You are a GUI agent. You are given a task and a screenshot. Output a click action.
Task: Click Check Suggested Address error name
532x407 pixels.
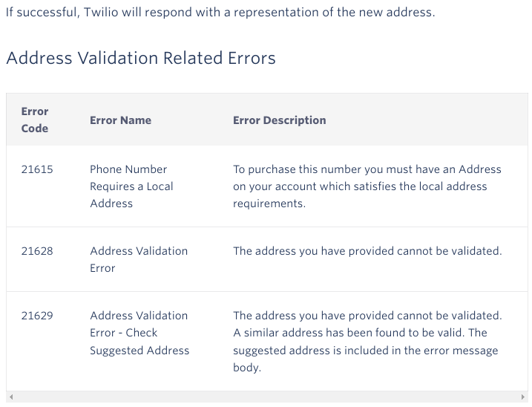pos(139,342)
